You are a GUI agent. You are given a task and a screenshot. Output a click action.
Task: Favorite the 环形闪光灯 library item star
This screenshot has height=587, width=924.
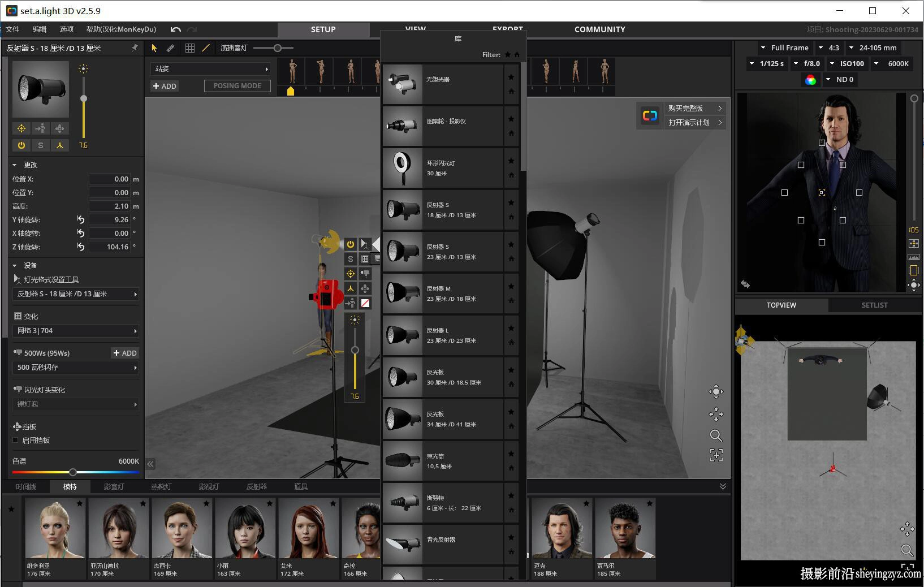point(511,161)
